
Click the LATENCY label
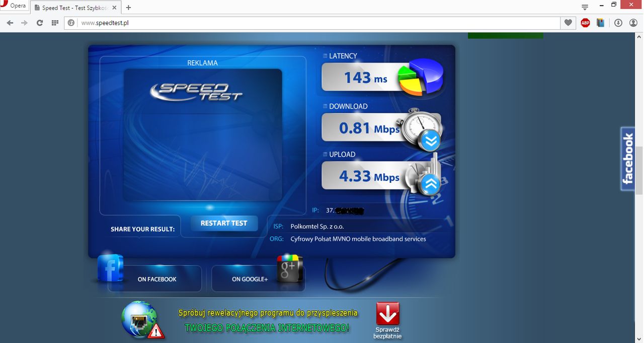[x=343, y=56]
